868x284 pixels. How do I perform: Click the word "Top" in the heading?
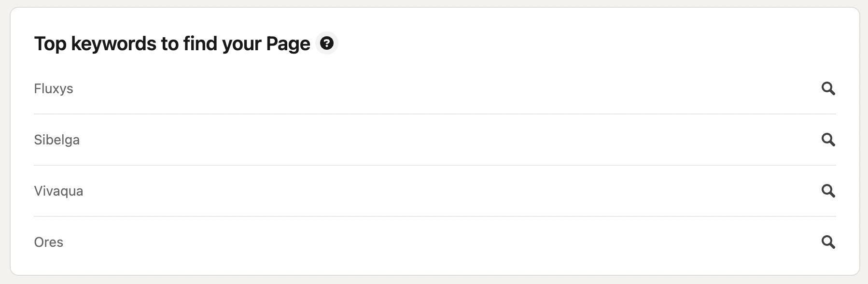[50, 44]
